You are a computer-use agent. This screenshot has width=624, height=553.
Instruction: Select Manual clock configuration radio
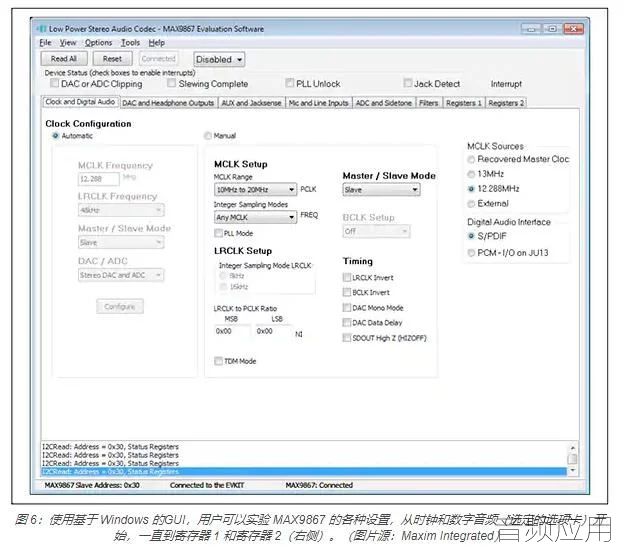(208, 136)
